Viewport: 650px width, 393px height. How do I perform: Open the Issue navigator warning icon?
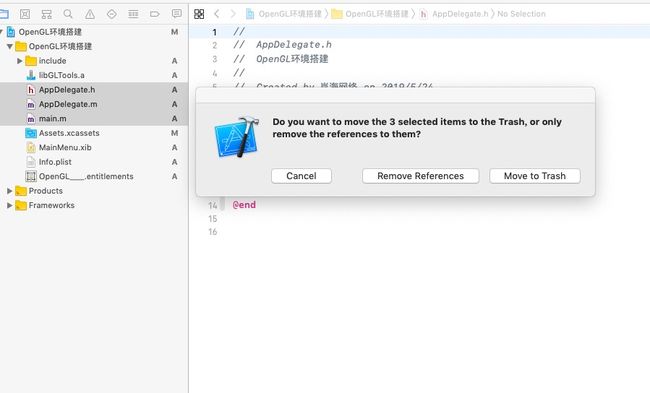(90, 14)
